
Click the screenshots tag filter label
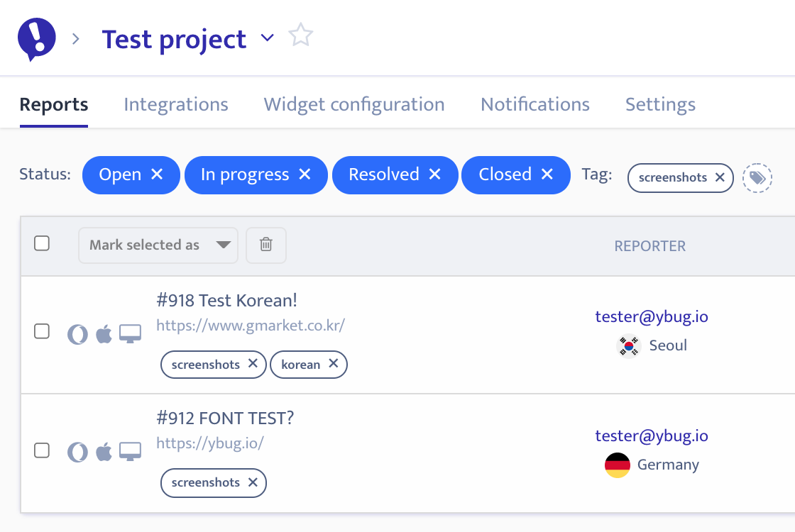point(672,178)
